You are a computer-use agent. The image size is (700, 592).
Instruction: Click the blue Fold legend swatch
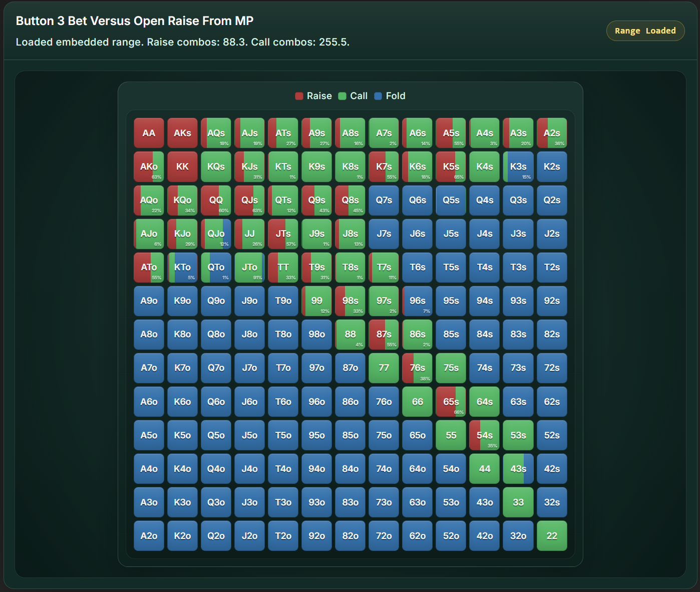[378, 96]
